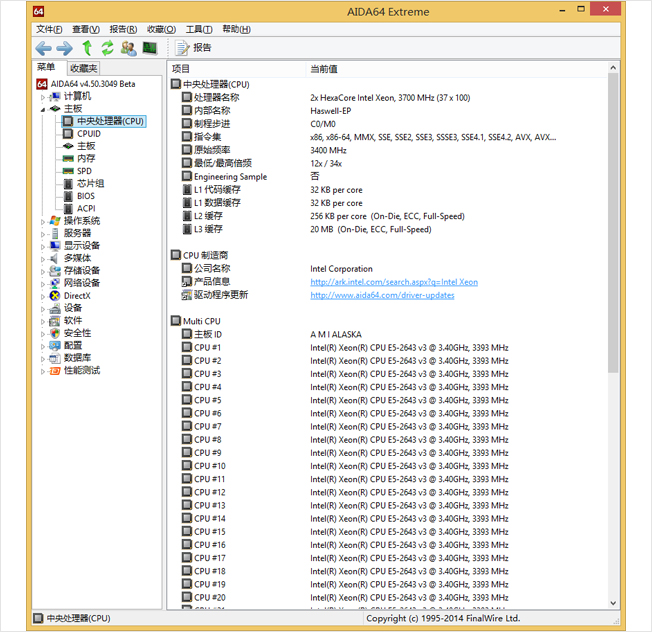Refresh the current page
Screen dimensions: 652x632
click(108, 48)
